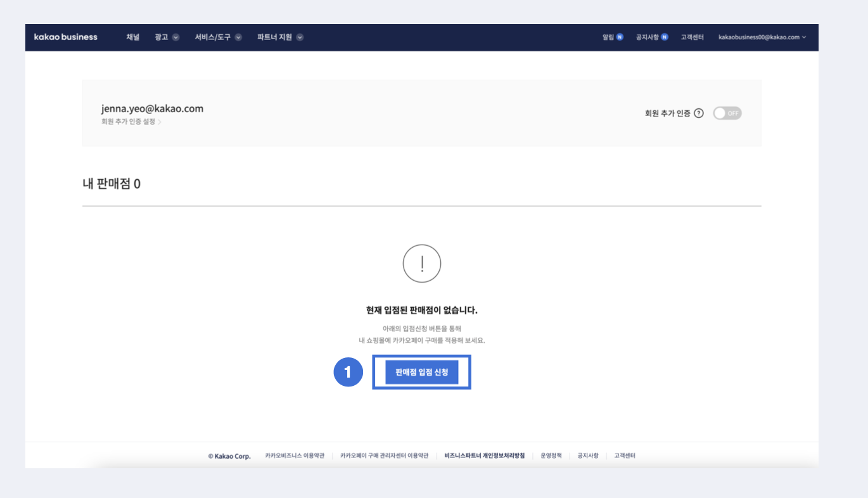Expand the 파트너 지원 dropdown menu
This screenshot has height=498, width=868.
[280, 37]
